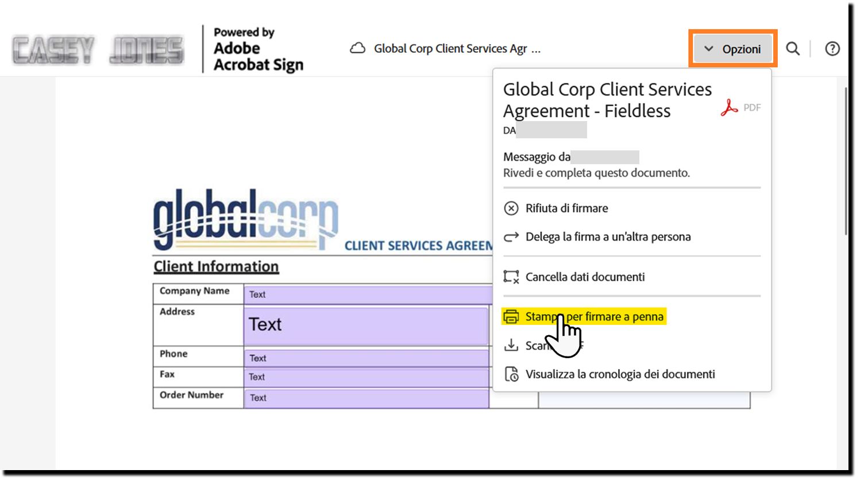Click the Fax text field
The height and width of the screenshot is (481, 868).
pos(367,377)
